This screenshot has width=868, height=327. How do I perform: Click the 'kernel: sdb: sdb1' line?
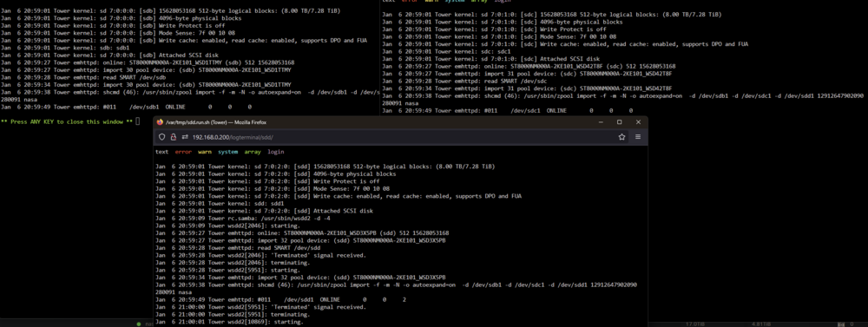[x=65, y=48]
